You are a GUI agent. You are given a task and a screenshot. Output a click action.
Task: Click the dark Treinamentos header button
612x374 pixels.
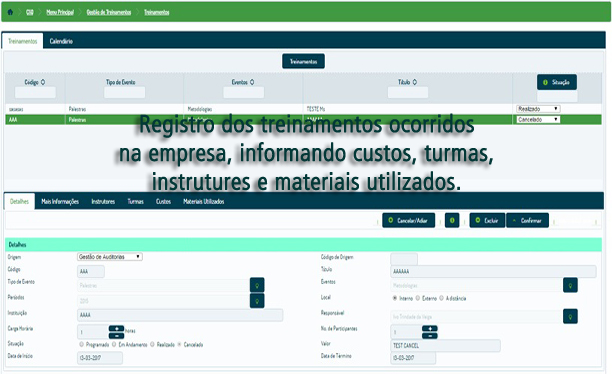(x=303, y=61)
